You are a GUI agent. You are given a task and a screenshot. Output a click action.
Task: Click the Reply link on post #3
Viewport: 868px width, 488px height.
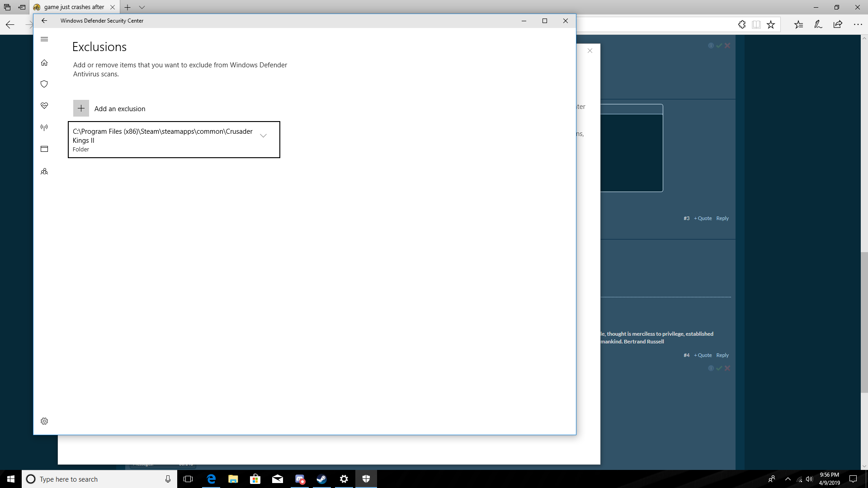click(x=722, y=218)
